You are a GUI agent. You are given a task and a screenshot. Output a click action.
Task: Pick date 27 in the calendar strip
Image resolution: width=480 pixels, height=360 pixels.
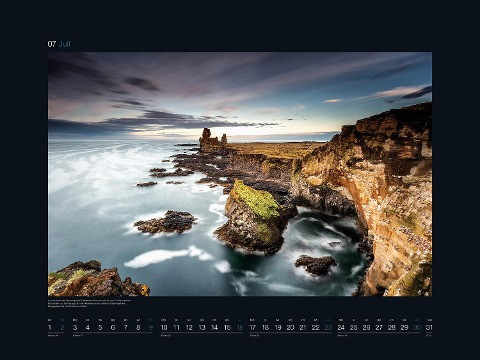[x=379, y=327]
